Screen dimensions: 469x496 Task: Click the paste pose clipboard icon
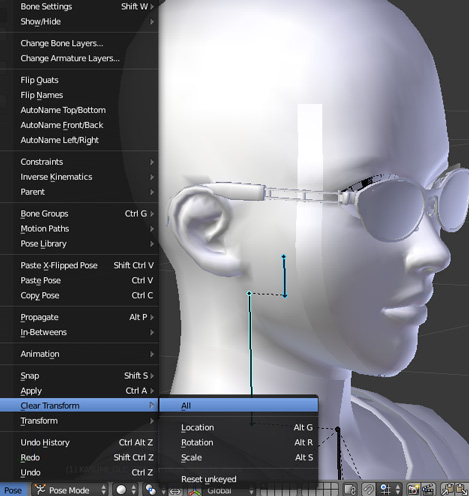coord(461,490)
